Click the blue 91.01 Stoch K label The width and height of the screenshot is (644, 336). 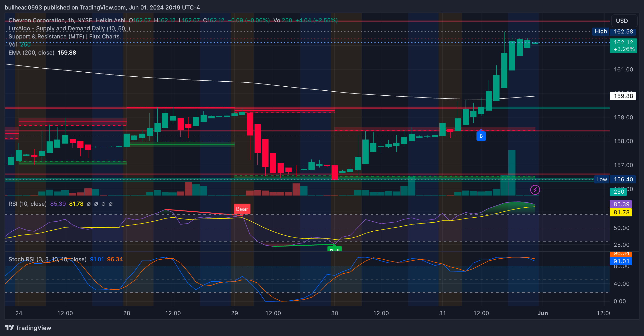(621, 261)
